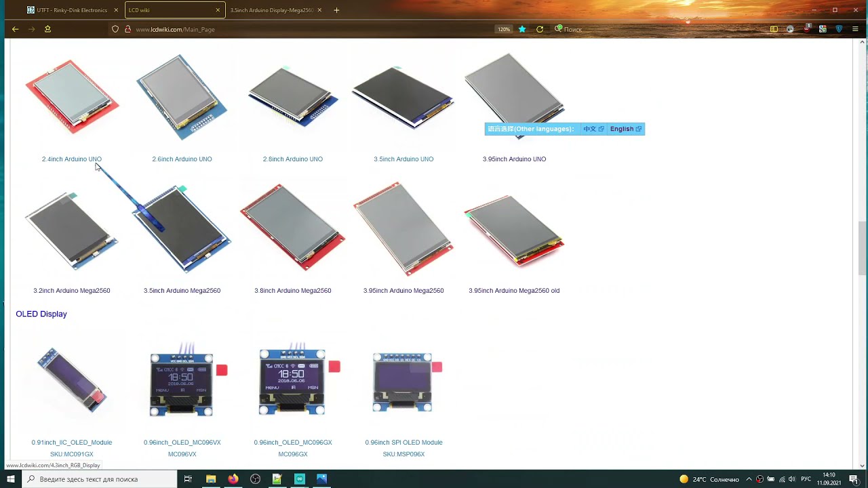
Task: Reload the page with the refresh icon
Action: 540,29
